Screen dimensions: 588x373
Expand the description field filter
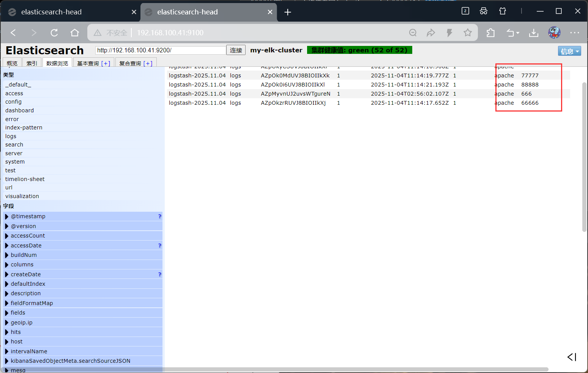point(83,293)
